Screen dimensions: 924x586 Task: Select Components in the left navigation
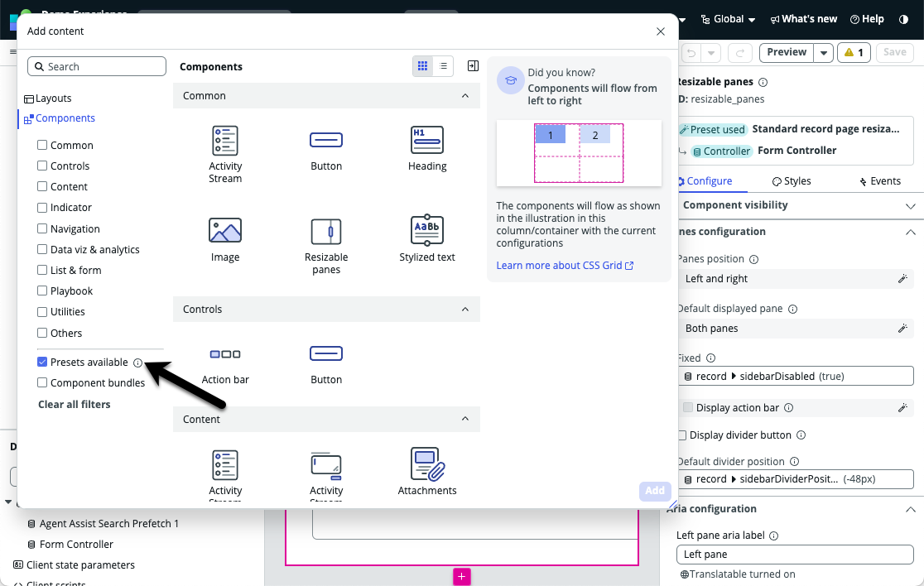point(59,118)
